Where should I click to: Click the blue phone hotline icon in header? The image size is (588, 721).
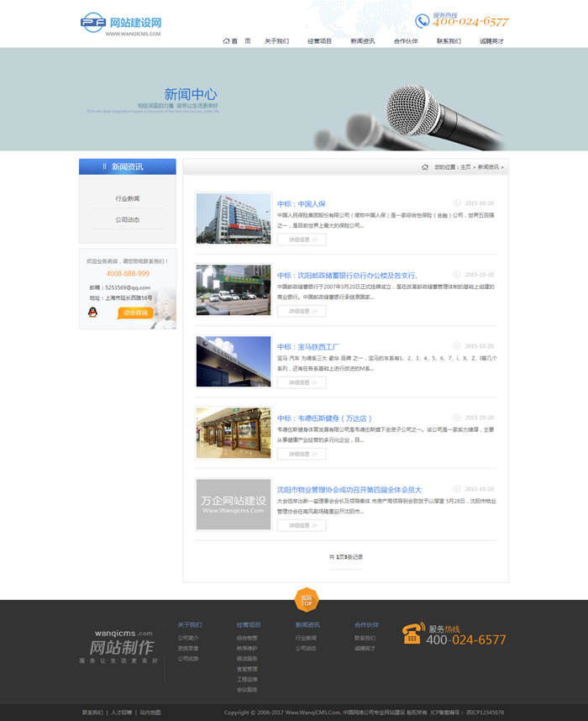click(422, 21)
